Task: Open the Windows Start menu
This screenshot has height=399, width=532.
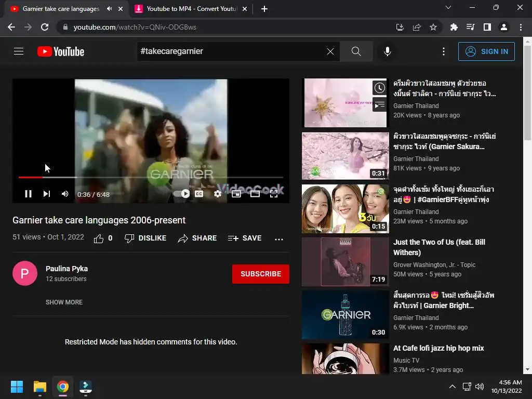Action: tap(17, 387)
